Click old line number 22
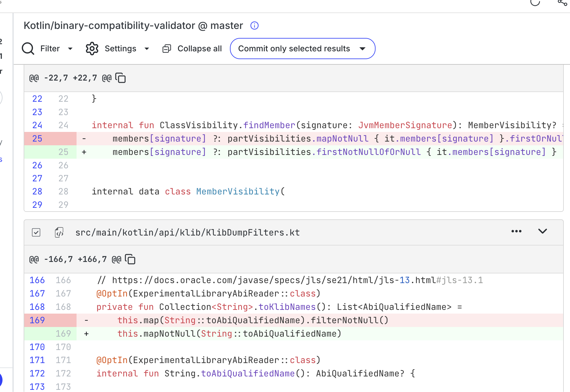The height and width of the screenshot is (392, 570). click(37, 99)
